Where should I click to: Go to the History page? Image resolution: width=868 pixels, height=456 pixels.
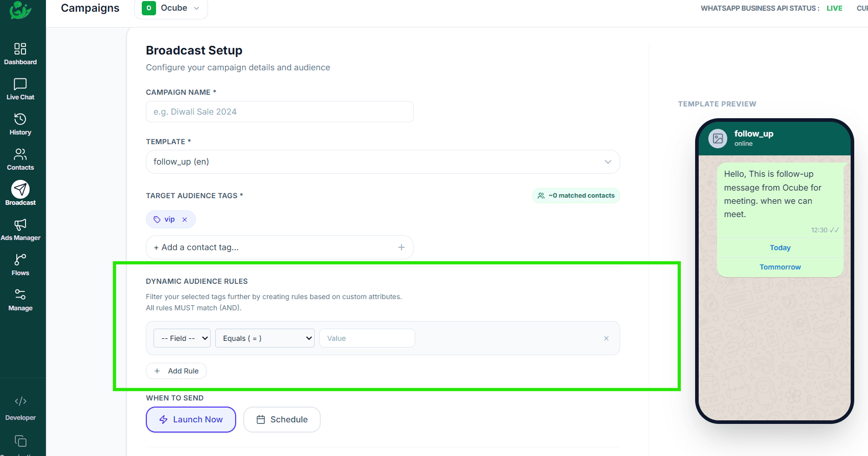(20, 124)
